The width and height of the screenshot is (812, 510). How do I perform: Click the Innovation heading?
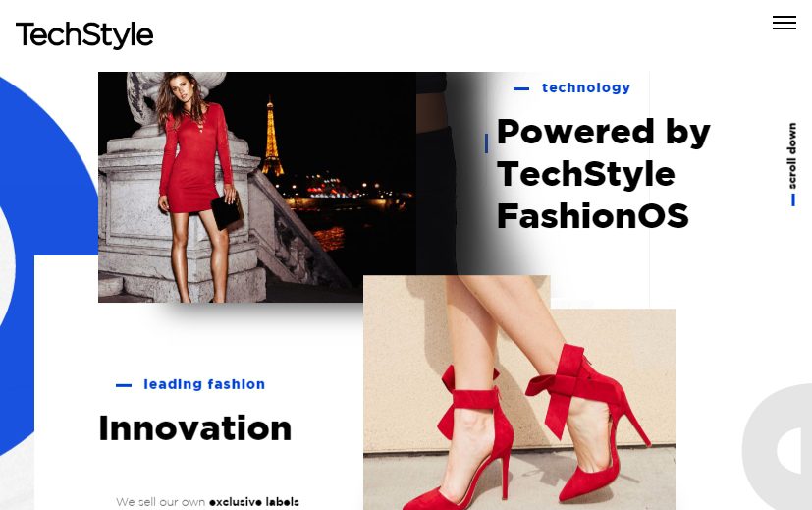coord(195,428)
